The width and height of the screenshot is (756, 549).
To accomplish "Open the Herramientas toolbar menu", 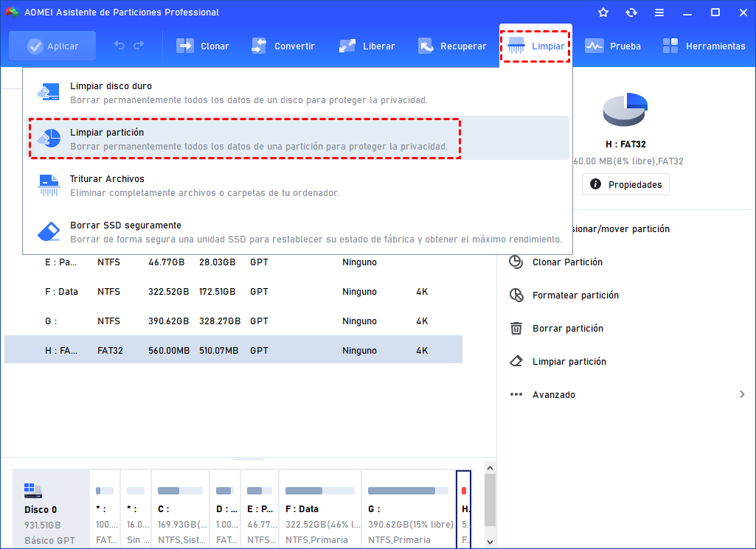I will 704,46.
